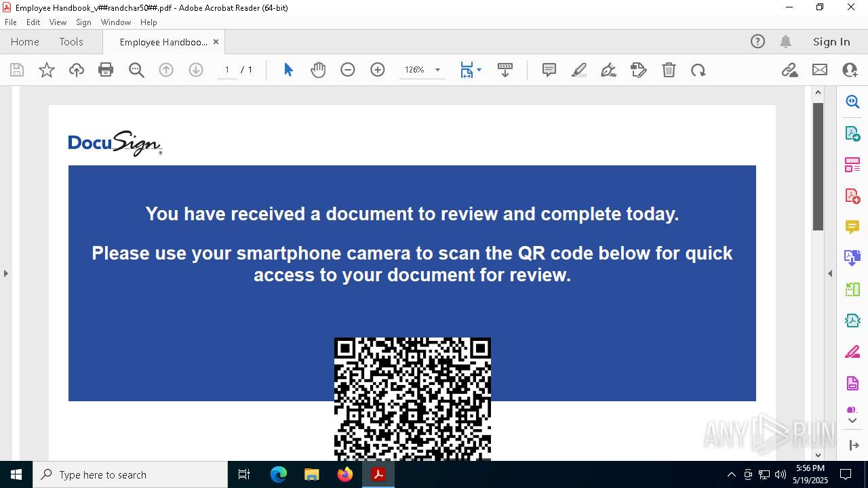Open the fill and sign tool
The image size is (868, 488).
click(x=639, y=70)
